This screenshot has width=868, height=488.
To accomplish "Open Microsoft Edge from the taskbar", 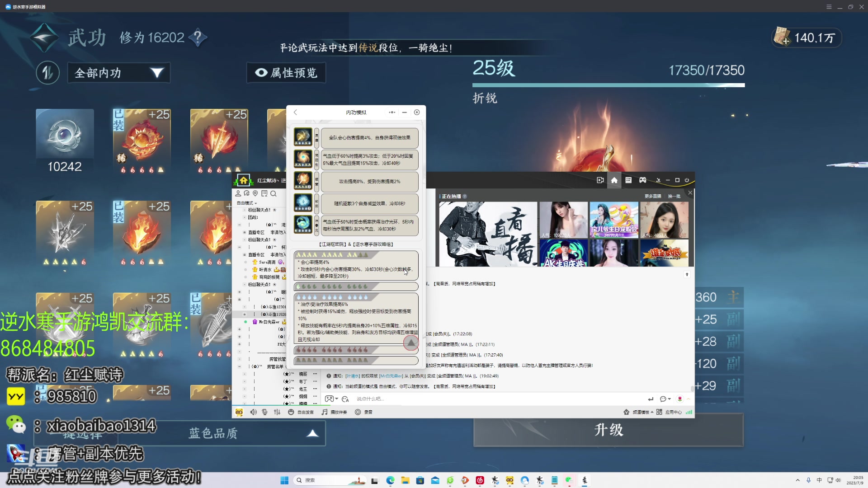I will point(390,480).
